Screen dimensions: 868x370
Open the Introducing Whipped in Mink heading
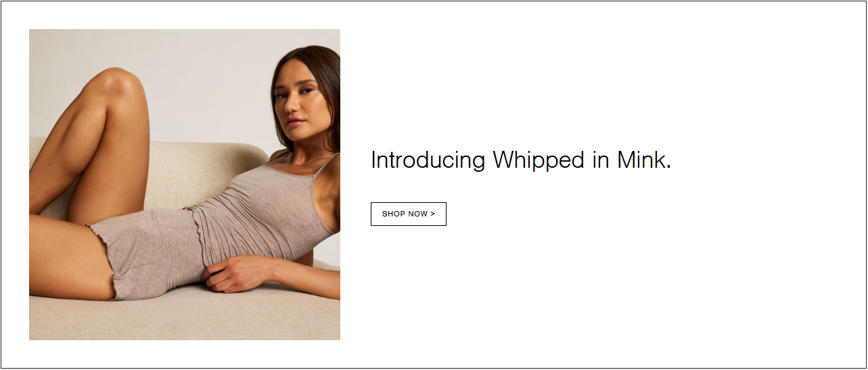click(x=521, y=161)
